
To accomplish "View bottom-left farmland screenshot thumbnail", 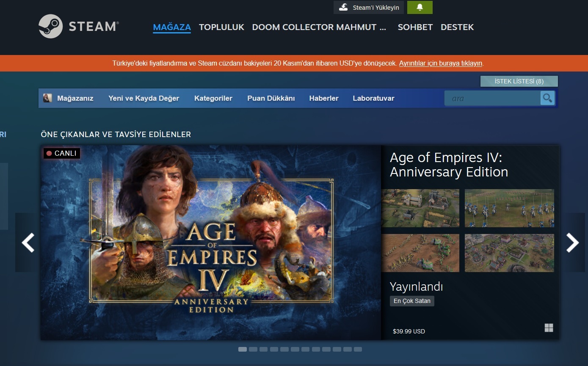I will (420, 253).
